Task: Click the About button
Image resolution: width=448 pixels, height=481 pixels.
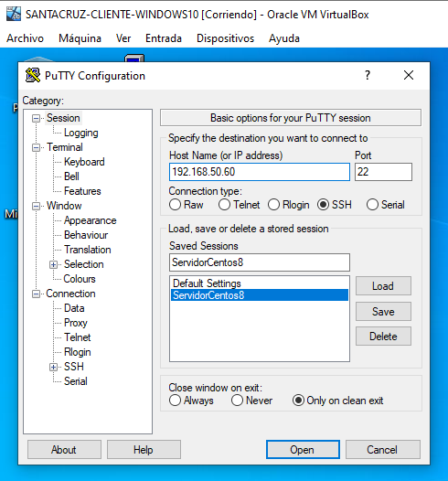Action: point(64,450)
